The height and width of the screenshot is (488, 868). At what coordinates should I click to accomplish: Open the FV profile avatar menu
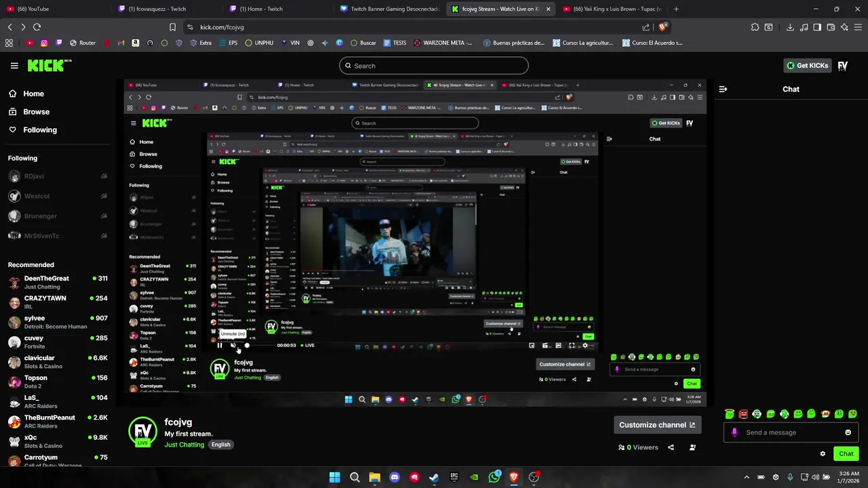click(x=842, y=66)
